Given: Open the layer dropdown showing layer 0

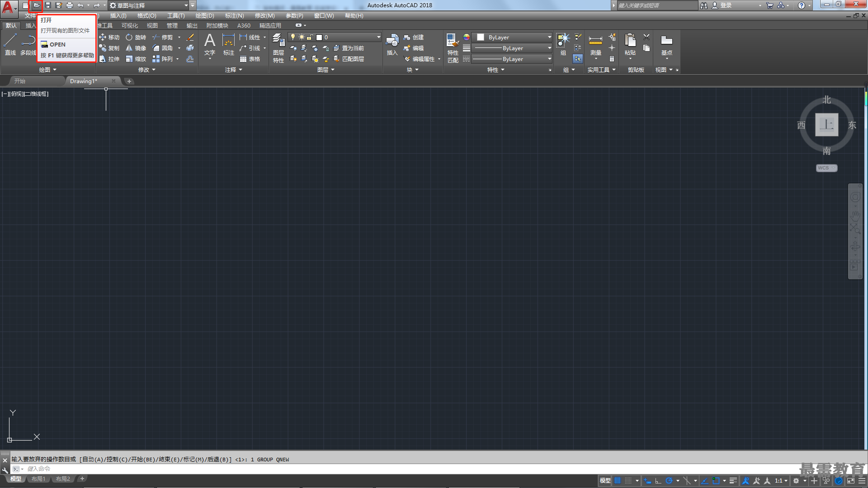Looking at the screenshot, I should (335, 38).
